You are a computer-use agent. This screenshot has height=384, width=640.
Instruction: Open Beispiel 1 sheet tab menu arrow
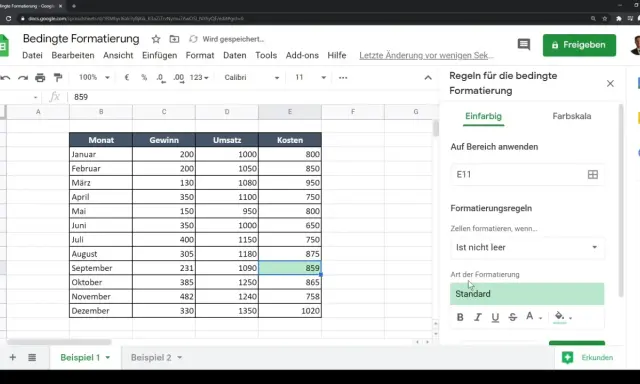tap(108, 357)
